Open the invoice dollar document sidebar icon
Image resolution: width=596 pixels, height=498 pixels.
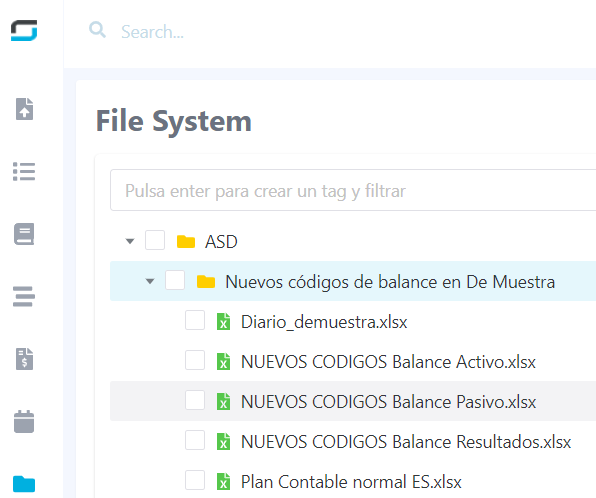[x=24, y=359]
